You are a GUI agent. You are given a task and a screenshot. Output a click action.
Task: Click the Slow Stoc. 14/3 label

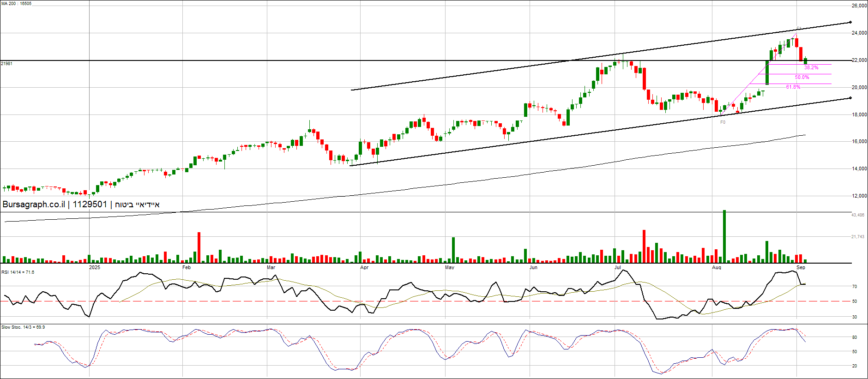click(x=23, y=327)
